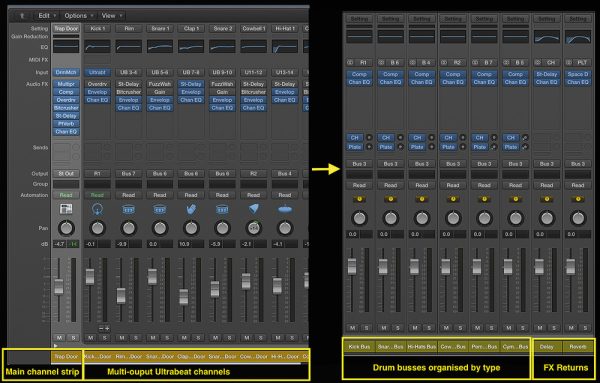Click the Kick Bus volume fader

click(x=352, y=266)
